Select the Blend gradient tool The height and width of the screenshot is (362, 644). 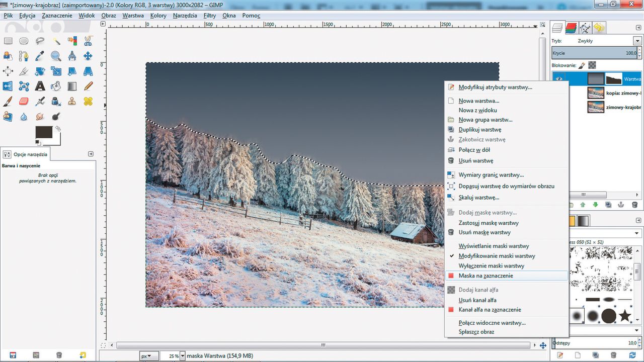[x=72, y=86]
